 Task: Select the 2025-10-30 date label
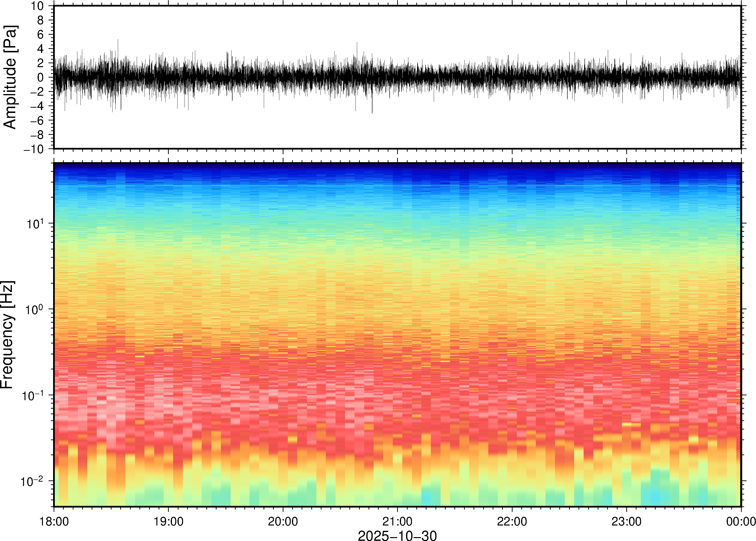[x=397, y=535]
